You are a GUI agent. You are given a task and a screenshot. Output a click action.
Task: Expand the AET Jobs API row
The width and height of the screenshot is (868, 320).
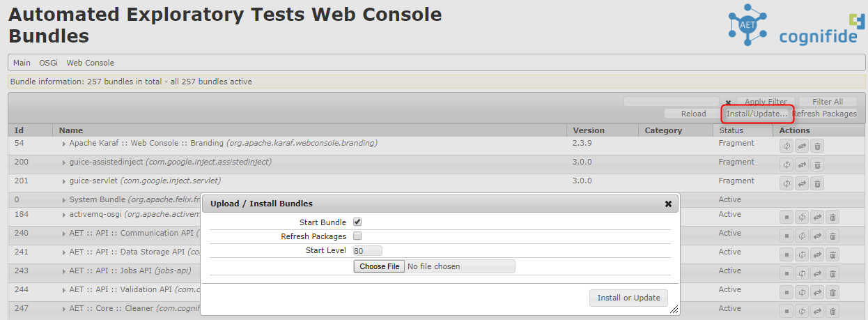pyautogui.click(x=64, y=271)
